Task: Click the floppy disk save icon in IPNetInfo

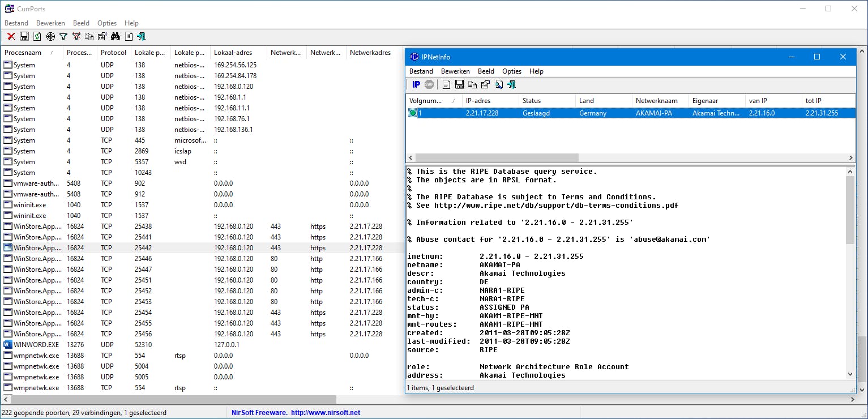Action: click(459, 84)
